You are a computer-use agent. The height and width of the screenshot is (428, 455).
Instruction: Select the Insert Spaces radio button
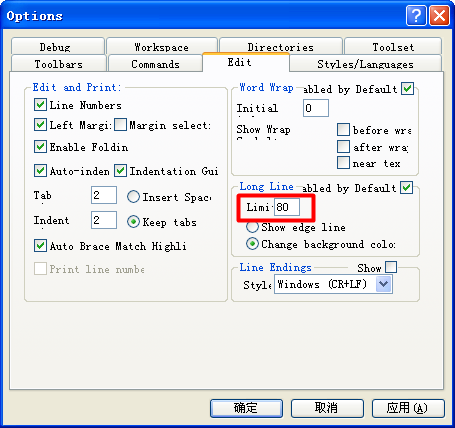pos(133,197)
